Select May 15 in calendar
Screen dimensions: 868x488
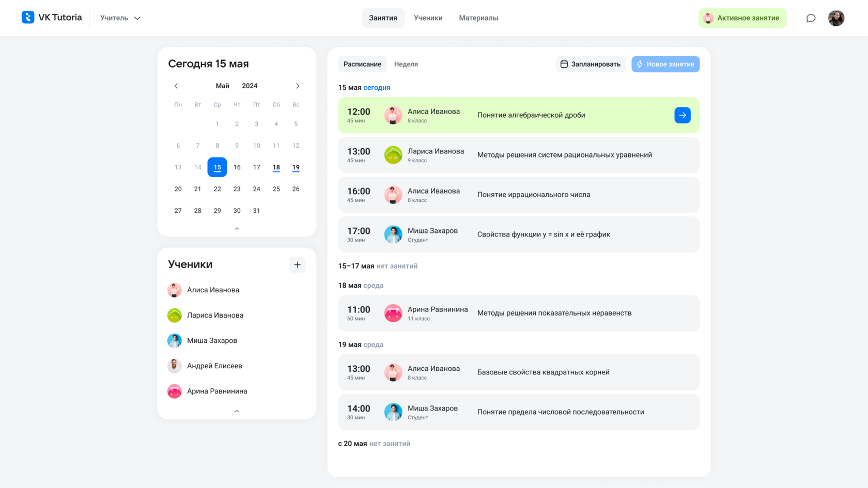click(217, 167)
